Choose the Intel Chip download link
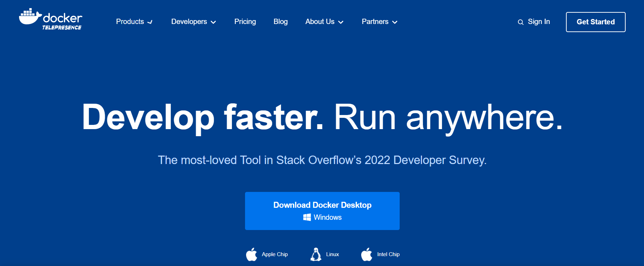Viewport: 644px width, 266px height. pyautogui.click(x=380, y=254)
